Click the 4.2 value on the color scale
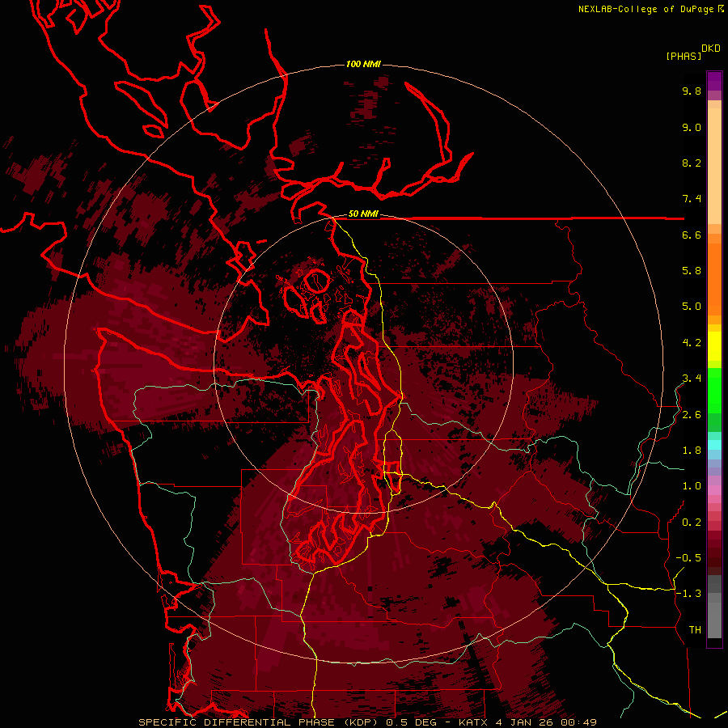The width and height of the screenshot is (728, 728). 692,343
